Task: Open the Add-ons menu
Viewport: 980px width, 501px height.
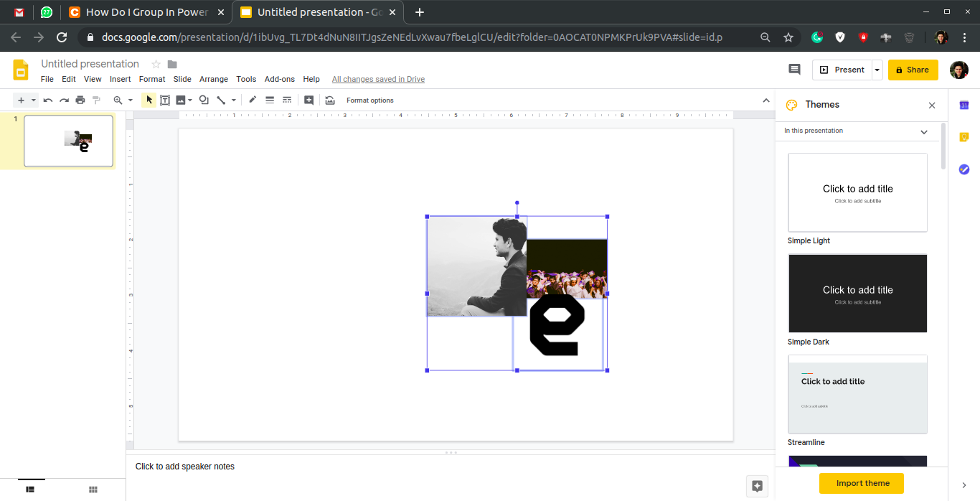Action: click(280, 79)
